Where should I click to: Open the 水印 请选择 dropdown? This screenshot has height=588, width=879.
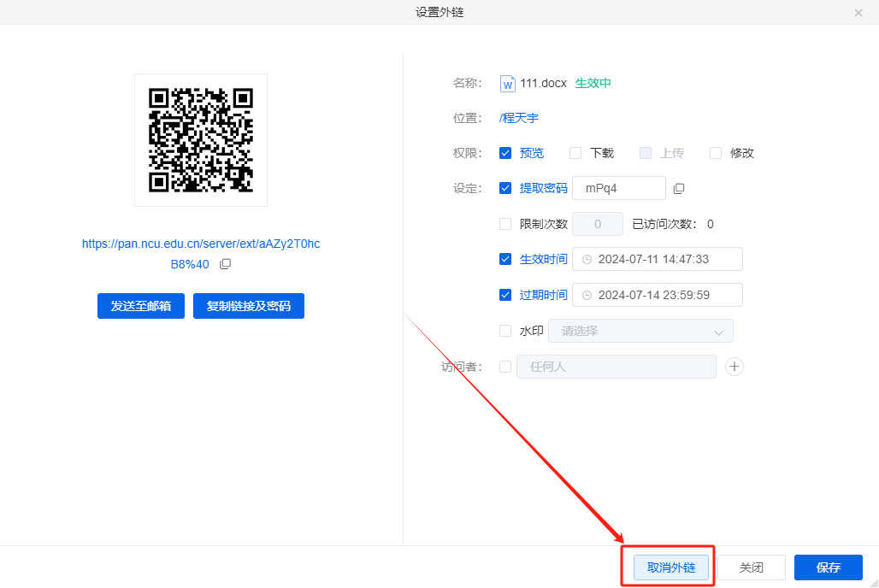[640, 332]
